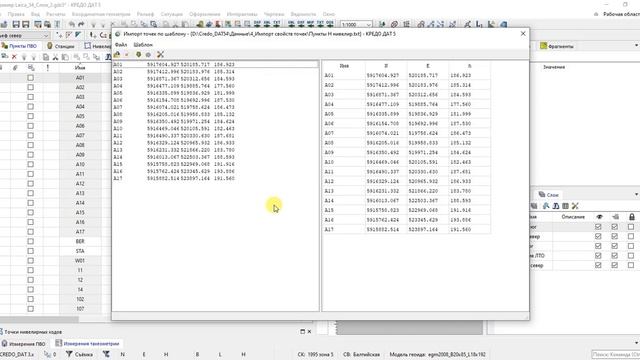Click the lock column header in layers table
This screenshot has width=640, height=360.
click(632, 217)
